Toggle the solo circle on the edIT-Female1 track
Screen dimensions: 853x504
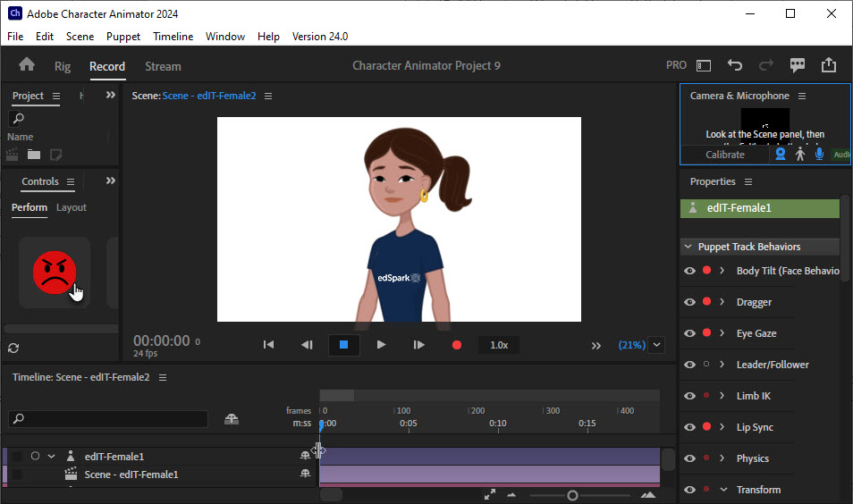36,456
